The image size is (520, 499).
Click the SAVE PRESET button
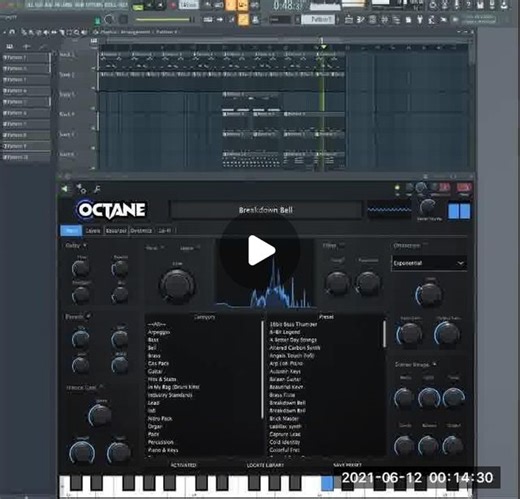(347, 465)
